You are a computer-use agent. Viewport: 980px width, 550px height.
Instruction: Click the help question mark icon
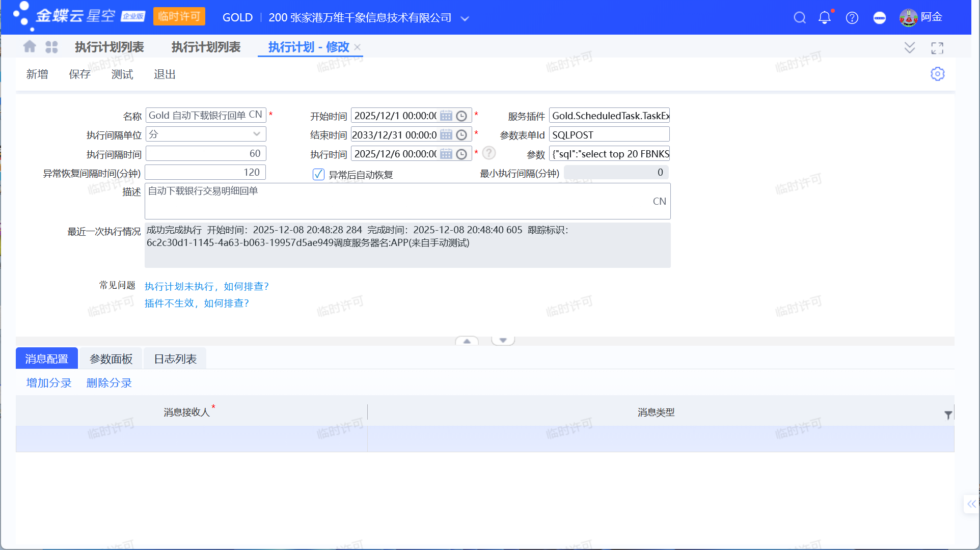tap(852, 18)
